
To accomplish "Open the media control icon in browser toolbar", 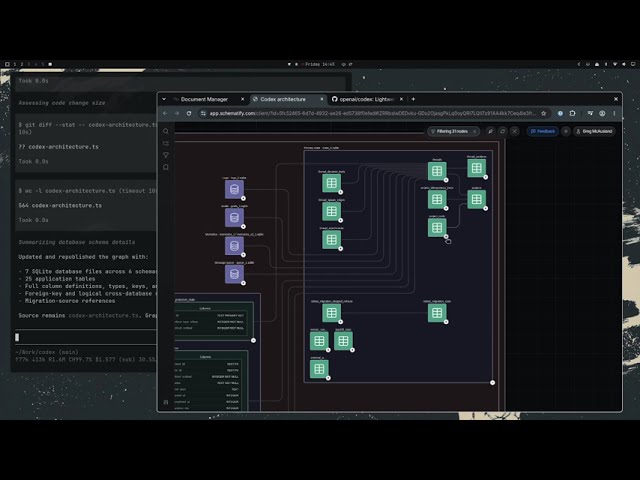I will coord(590,113).
